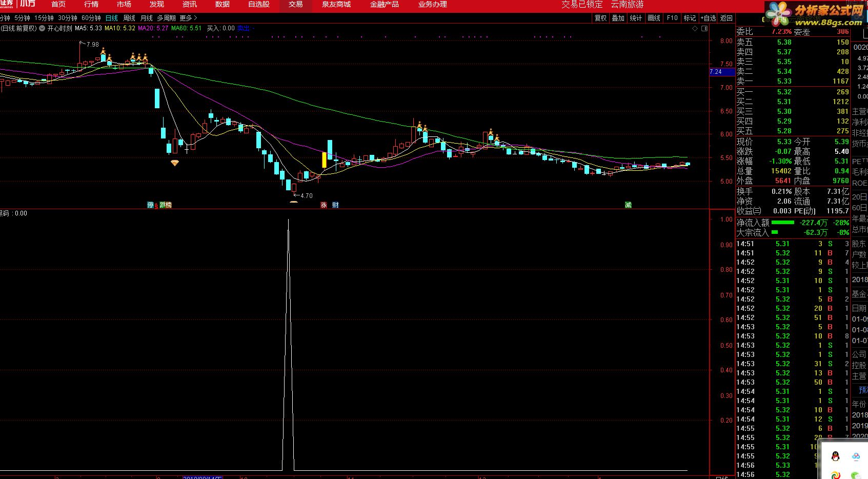This screenshot has width=868, height=479.
Task: Switch chart to 30分钟 period
Action: (68, 18)
